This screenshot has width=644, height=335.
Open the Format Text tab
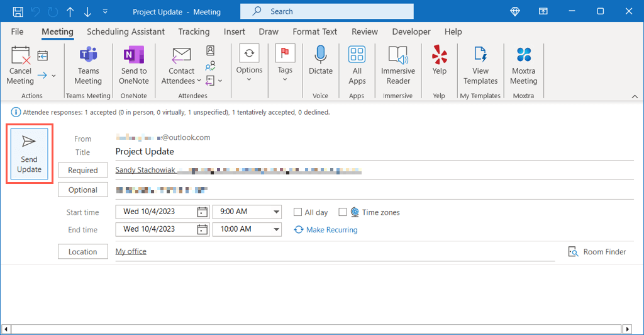(314, 31)
